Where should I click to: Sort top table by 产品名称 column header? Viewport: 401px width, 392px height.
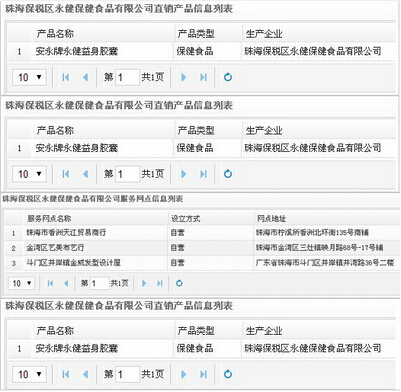(x=55, y=34)
